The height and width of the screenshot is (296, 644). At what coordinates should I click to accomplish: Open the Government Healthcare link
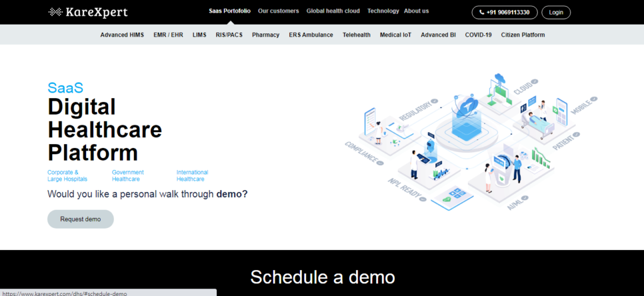(128, 176)
